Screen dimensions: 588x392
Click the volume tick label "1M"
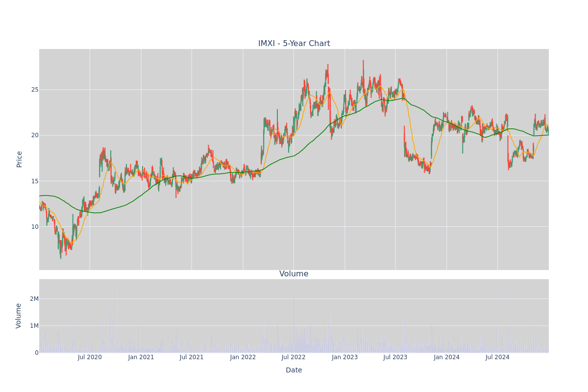coord(34,326)
